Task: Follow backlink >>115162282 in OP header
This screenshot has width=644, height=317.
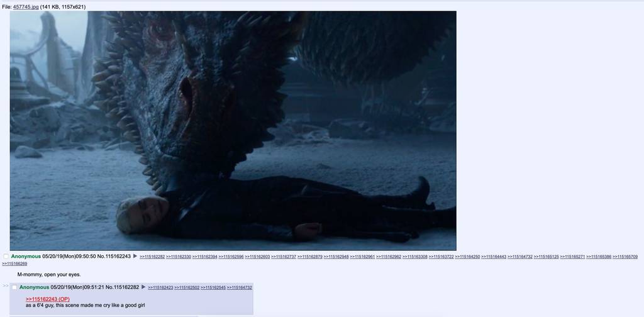Action: pos(152,257)
